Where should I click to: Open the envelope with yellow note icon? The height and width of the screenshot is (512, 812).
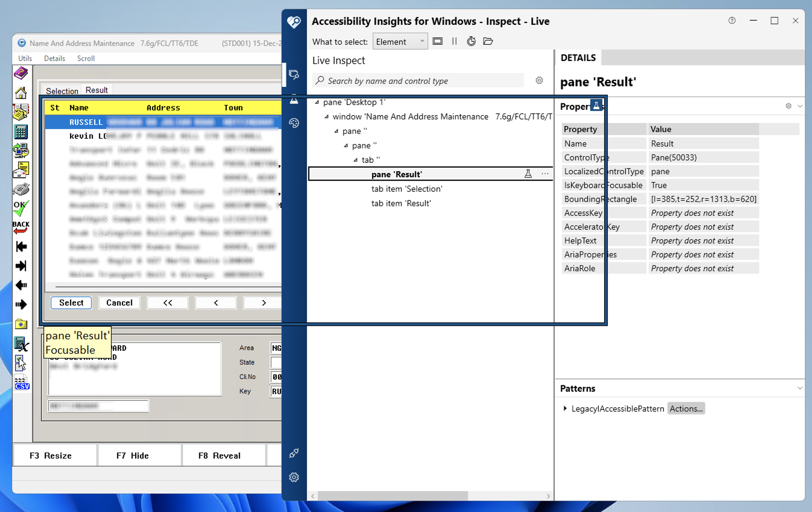21,170
